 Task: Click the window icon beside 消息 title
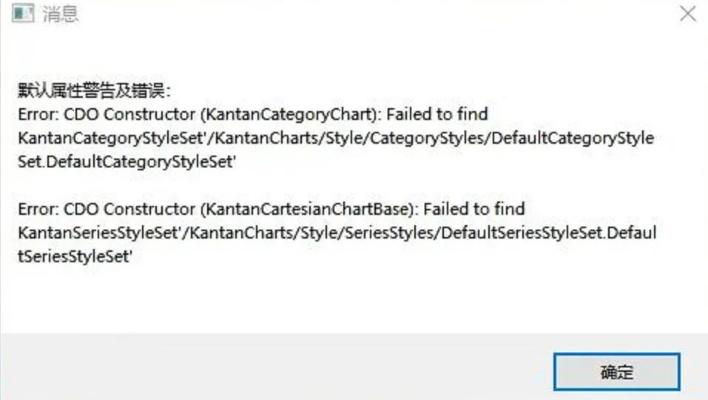click(x=20, y=14)
